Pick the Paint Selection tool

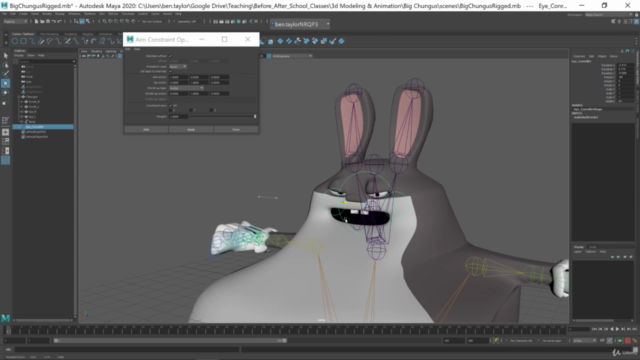[x=5, y=74]
